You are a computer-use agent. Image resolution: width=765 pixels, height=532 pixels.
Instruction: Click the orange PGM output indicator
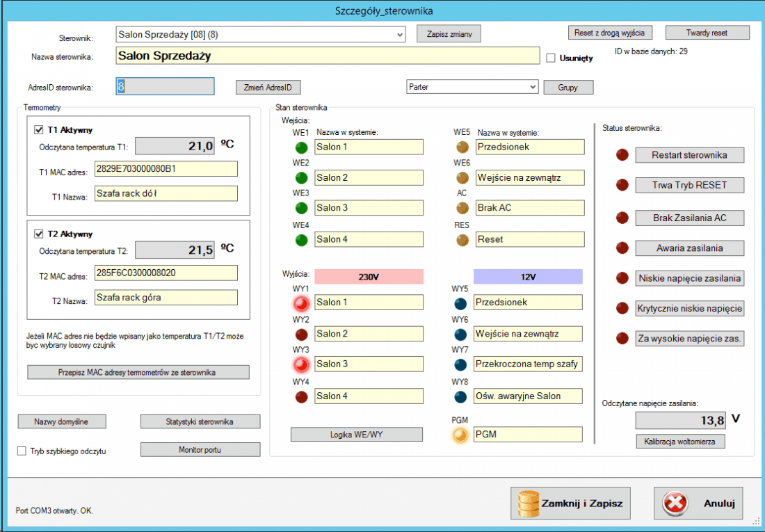coord(460,435)
